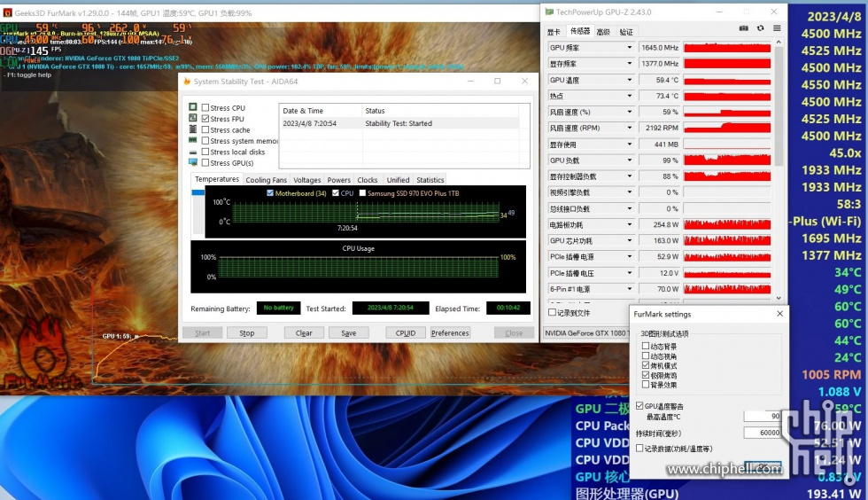This screenshot has width=868, height=500.
Task: Click FurMark title bar app icon
Action: (x=7, y=12)
